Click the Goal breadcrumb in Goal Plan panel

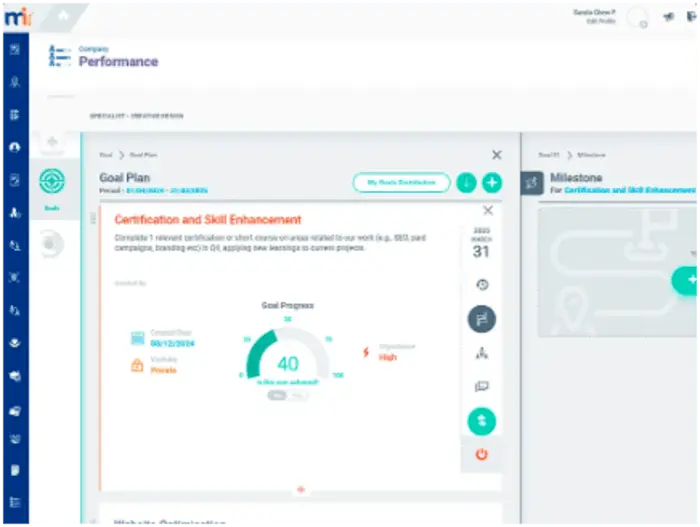click(x=106, y=155)
